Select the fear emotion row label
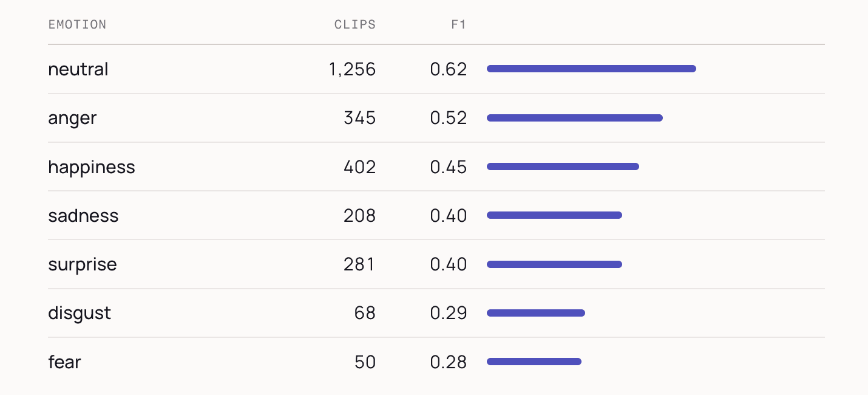 tap(64, 362)
